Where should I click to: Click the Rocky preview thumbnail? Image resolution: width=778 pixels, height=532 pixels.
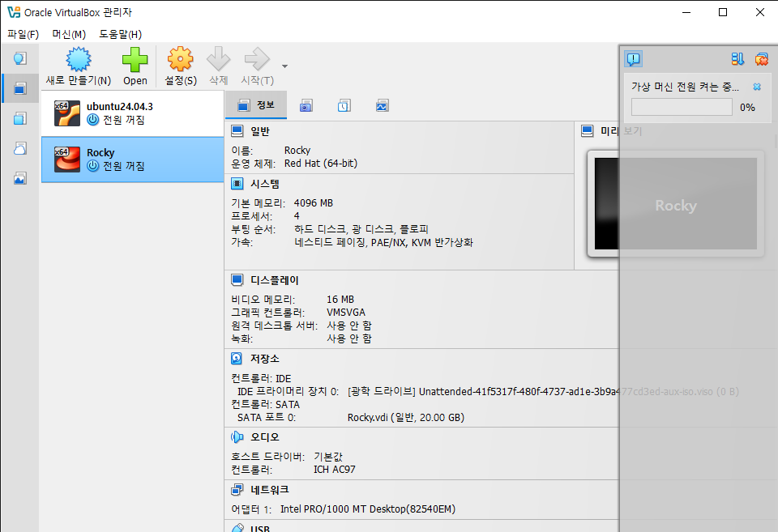[676, 204]
